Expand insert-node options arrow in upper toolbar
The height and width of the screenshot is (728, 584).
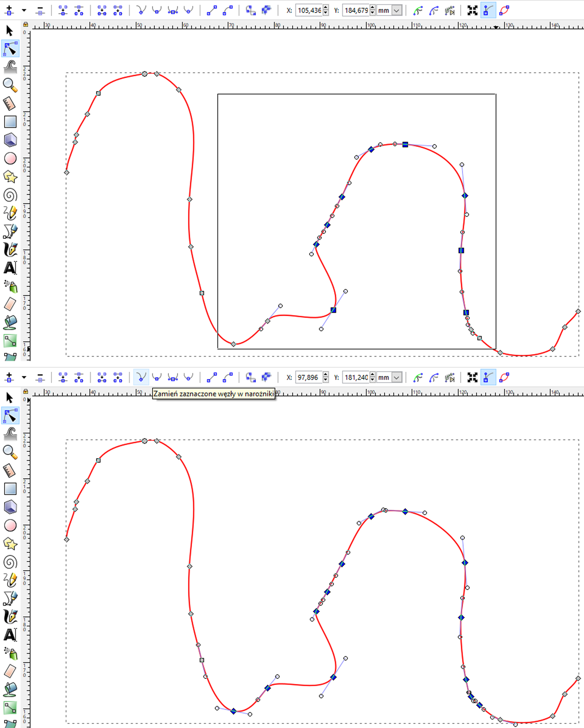click(24, 10)
